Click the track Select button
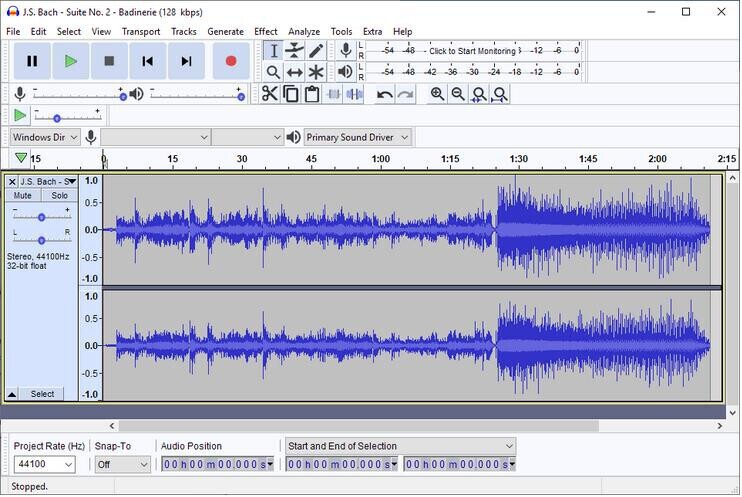This screenshot has height=497, width=742. [42, 394]
